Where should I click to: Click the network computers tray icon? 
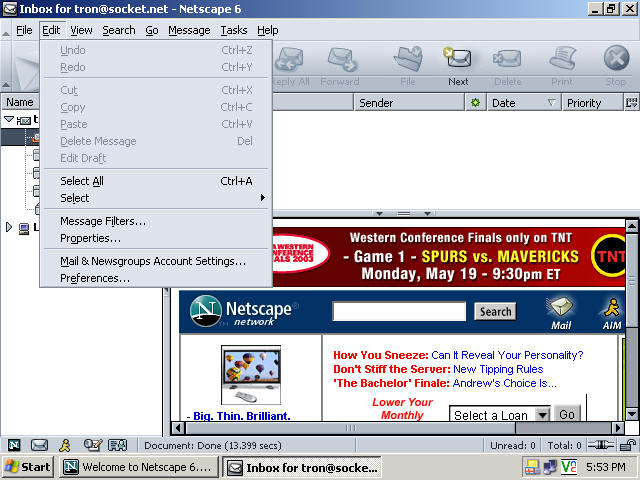550,467
